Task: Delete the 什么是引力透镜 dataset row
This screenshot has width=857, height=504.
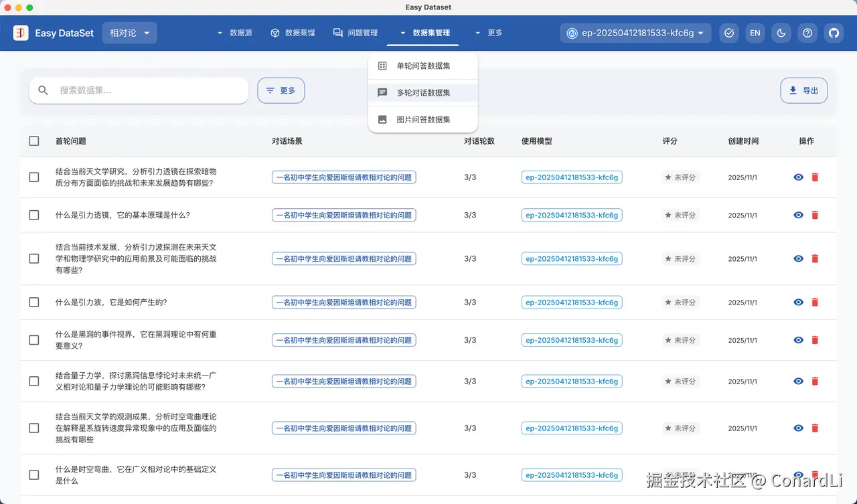Action: (815, 216)
